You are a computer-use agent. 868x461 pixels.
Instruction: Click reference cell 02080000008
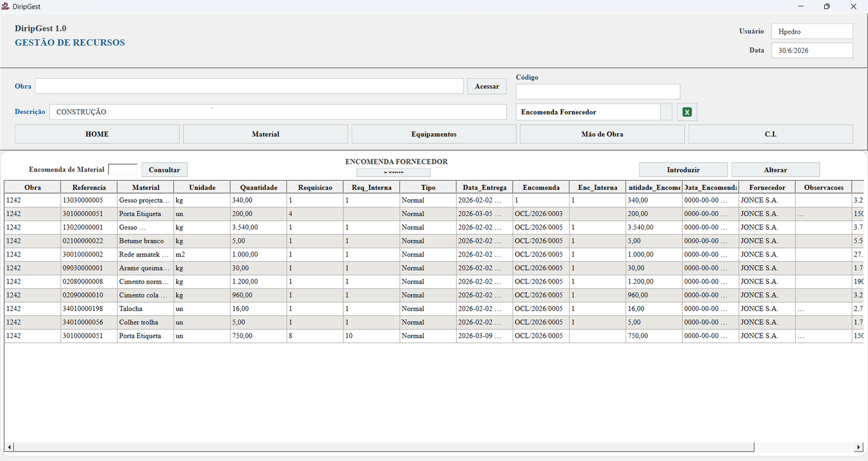click(89, 281)
